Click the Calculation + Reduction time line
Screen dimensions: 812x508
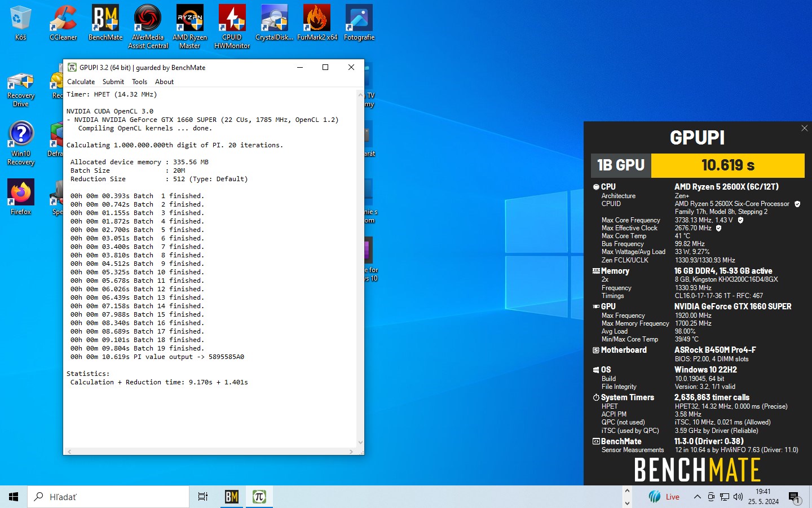[x=159, y=382]
